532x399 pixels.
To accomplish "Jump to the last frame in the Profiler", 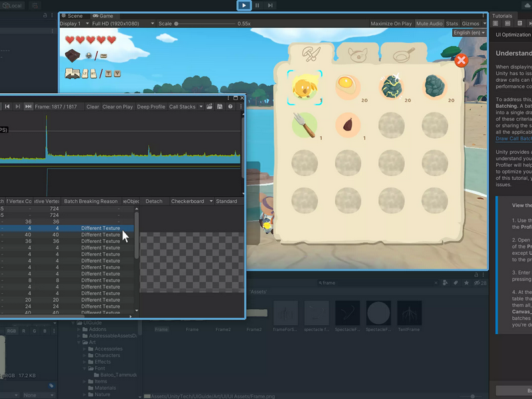I will (x=28, y=106).
